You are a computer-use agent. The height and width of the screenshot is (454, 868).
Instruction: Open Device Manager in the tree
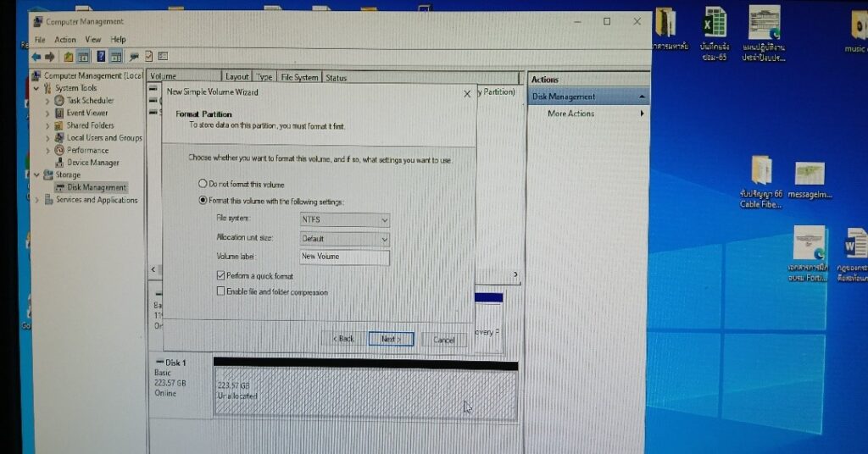(93, 163)
